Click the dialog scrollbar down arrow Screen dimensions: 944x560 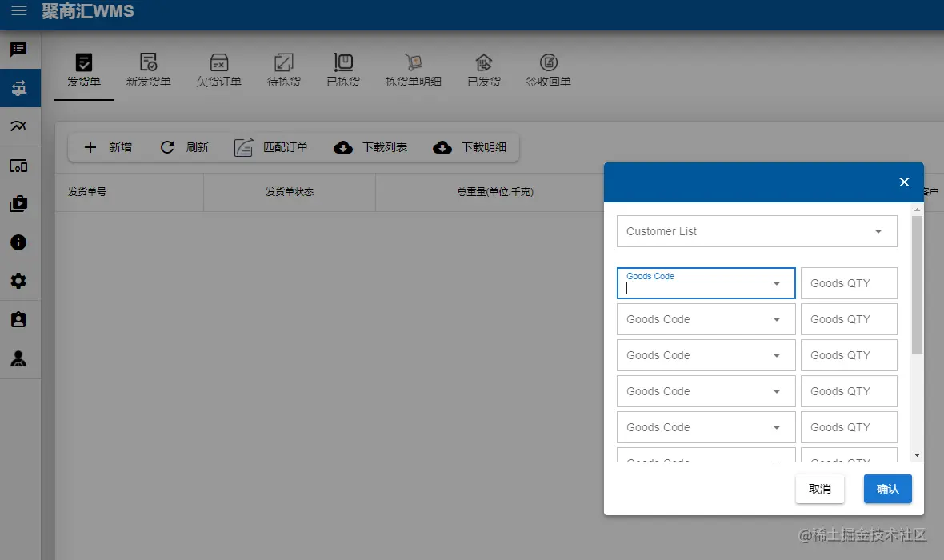(x=917, y=456)
